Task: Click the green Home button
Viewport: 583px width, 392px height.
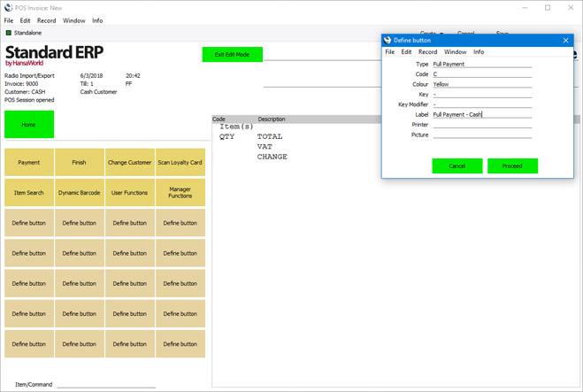Action: click(29, 124)
